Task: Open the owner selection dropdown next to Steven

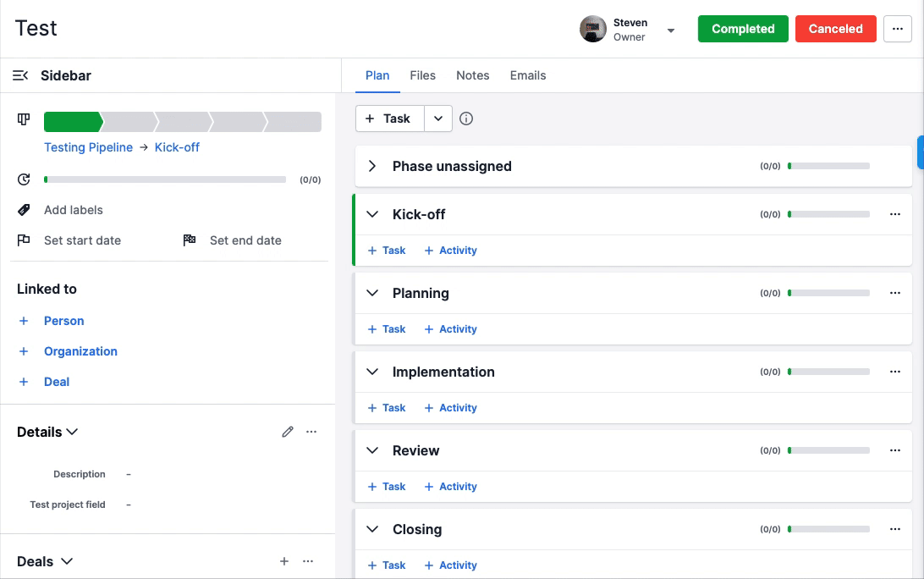Action: (x=670, y=30)
